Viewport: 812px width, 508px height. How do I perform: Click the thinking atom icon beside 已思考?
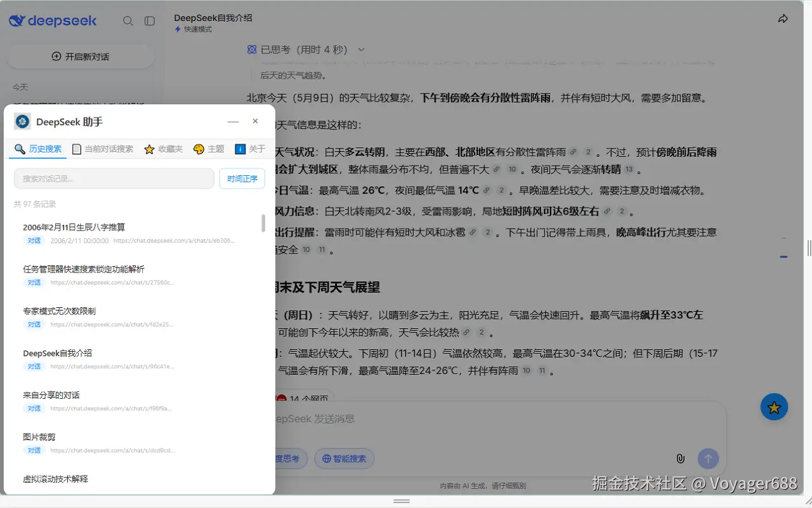pos(252,50)
